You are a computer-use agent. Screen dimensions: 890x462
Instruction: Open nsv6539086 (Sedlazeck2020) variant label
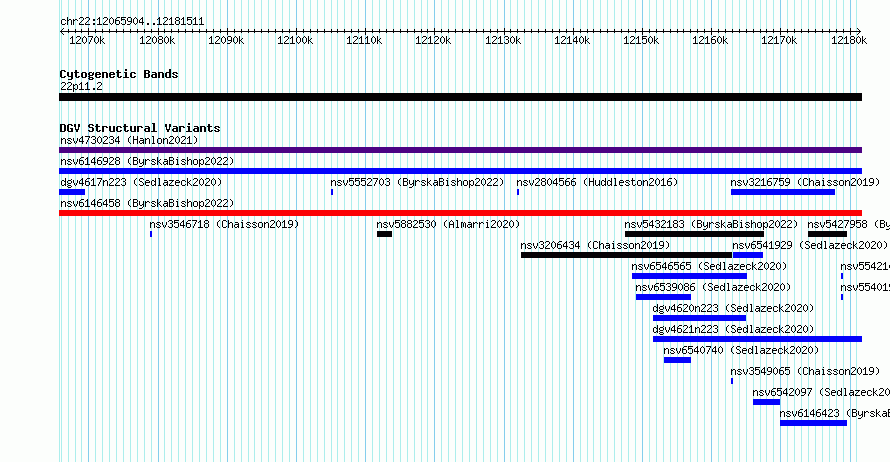pos(713,287)
